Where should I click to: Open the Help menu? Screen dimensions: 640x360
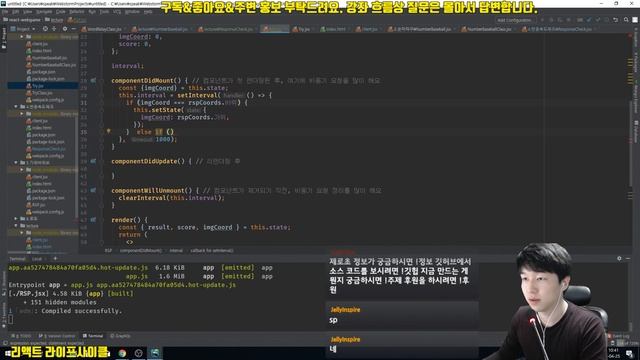(x=148, y=12)
